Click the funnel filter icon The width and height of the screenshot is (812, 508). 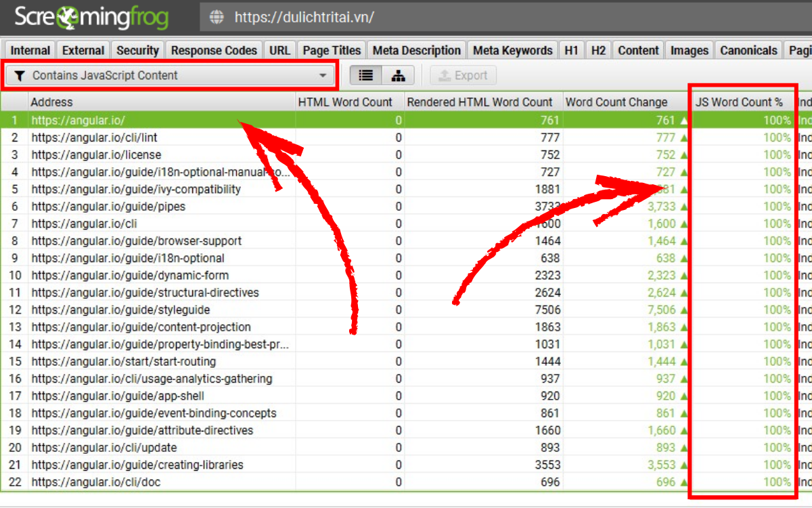click(19, 76)
